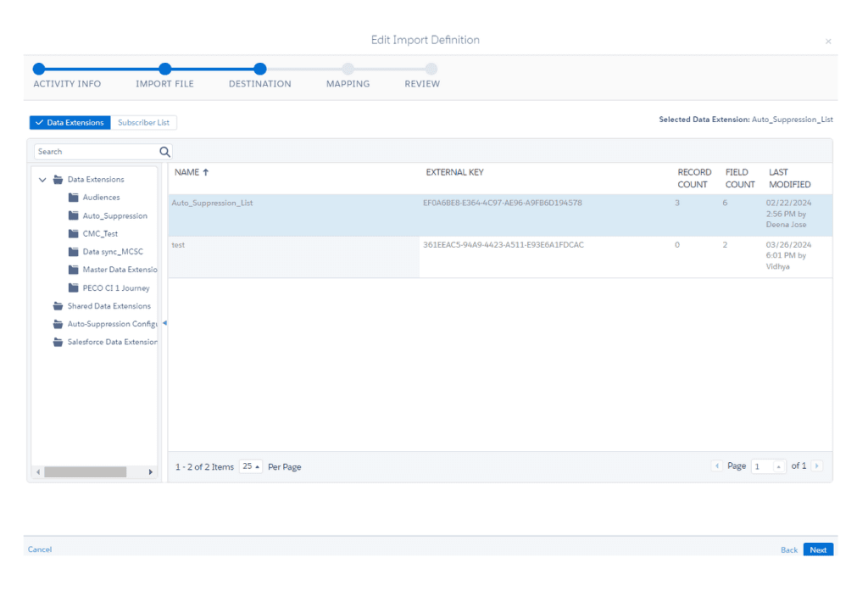Go to ACTIVITY INFO step
868x591 pixels.
(x=67, y=84)
